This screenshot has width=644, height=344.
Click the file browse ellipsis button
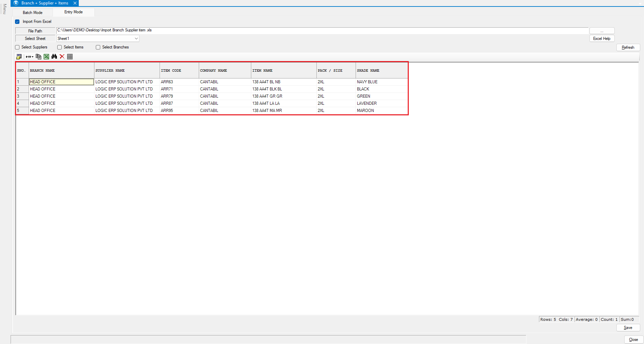(x=602, y=31)
